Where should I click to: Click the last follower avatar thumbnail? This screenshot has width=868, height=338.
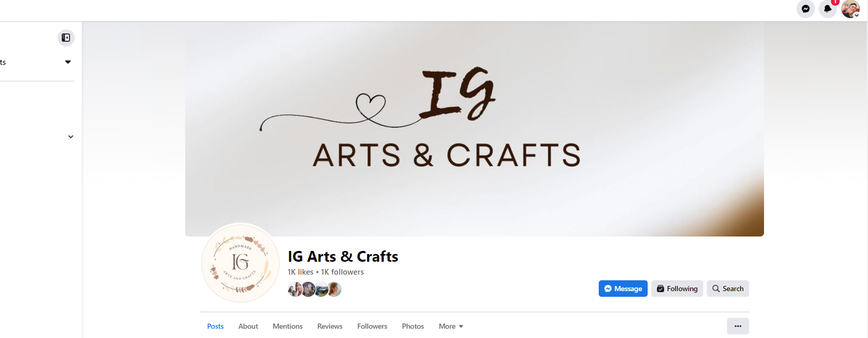coord(334,290)
